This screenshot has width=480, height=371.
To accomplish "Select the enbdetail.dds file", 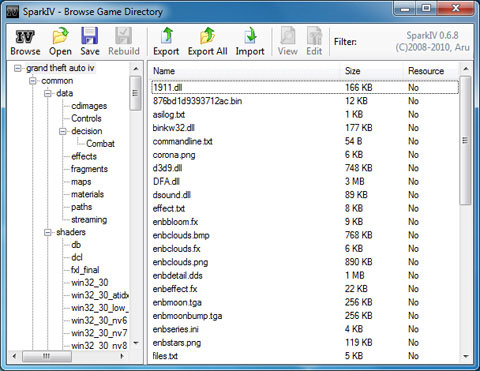I will [x=177, y=276].
